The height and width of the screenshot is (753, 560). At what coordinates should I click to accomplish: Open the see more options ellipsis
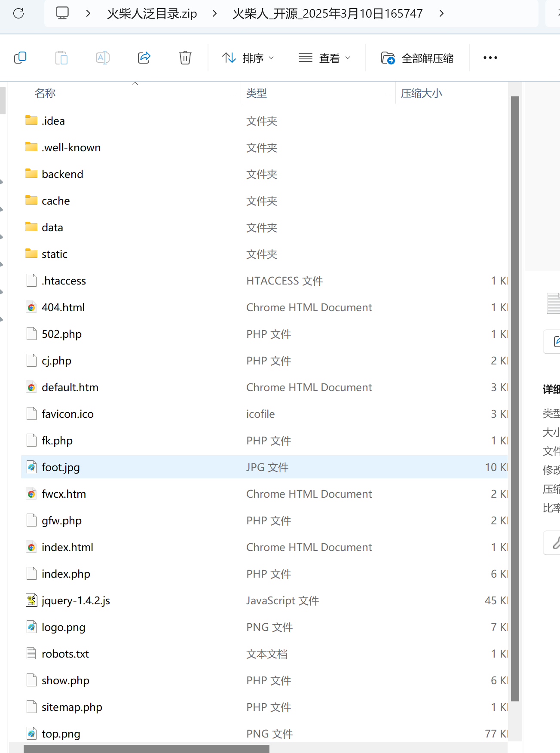[490, 58]
